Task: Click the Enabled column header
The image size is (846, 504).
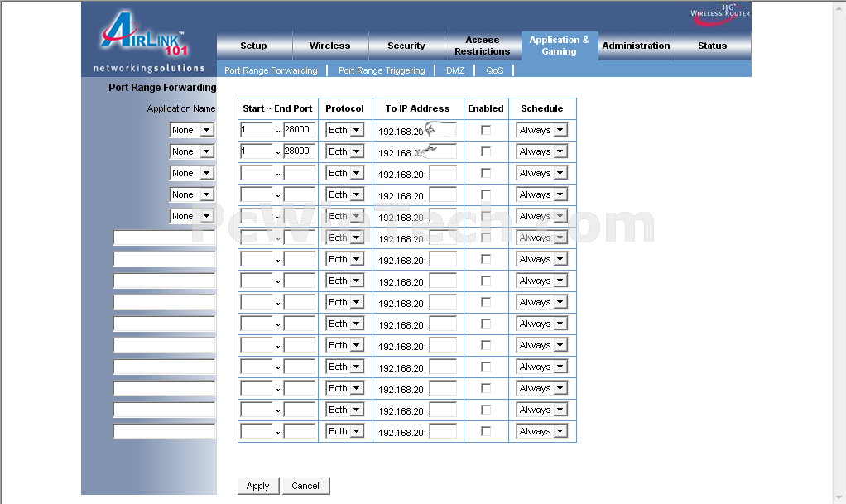Action: 486,108
